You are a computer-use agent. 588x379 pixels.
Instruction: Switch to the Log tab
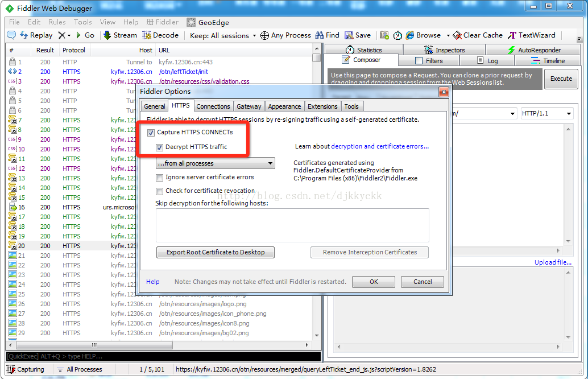487,60
